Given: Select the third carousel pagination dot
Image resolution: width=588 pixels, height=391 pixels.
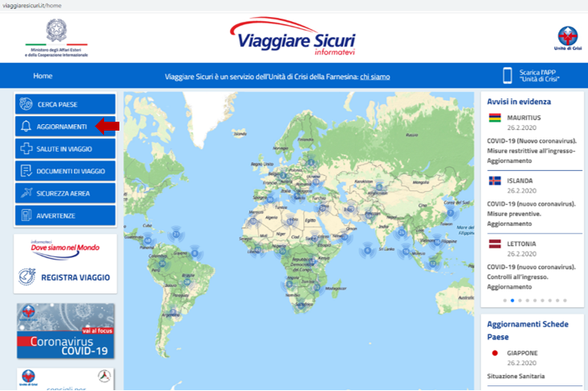Looking at the screenshot, I should pos(519,300).
